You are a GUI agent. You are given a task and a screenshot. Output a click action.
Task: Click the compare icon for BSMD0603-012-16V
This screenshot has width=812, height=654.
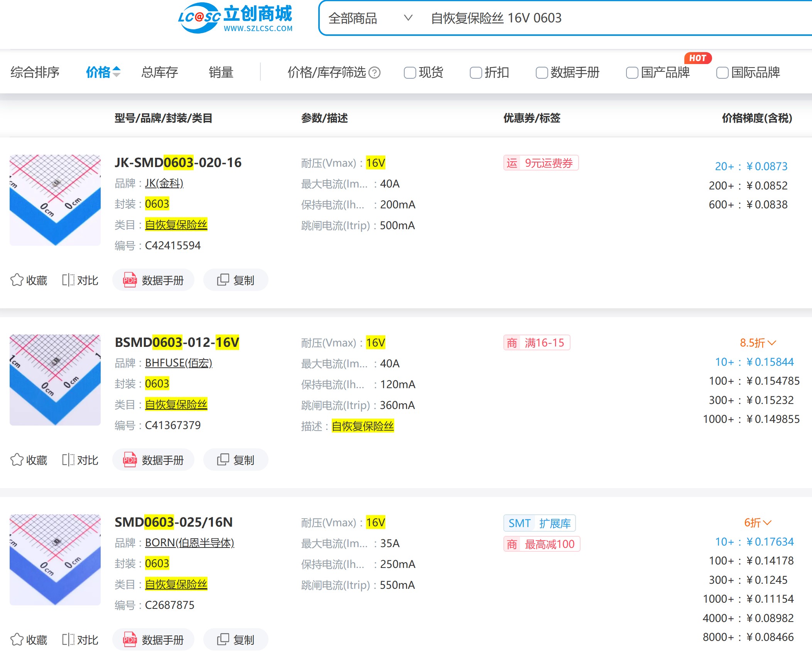pyautogui.click(x=68, y=460)
